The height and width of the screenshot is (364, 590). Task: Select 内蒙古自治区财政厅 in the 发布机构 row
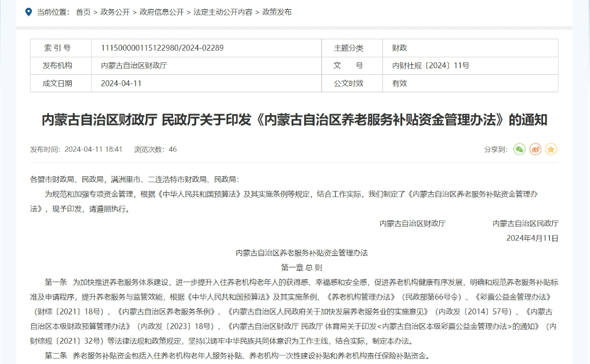(x=134, y=65)
